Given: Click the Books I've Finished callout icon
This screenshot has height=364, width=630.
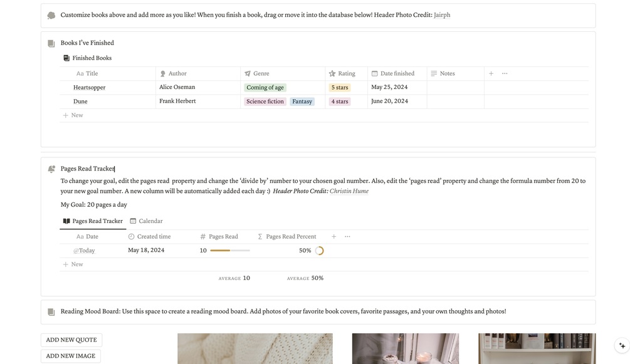Looking at the screenshot, I should point(51,43).
